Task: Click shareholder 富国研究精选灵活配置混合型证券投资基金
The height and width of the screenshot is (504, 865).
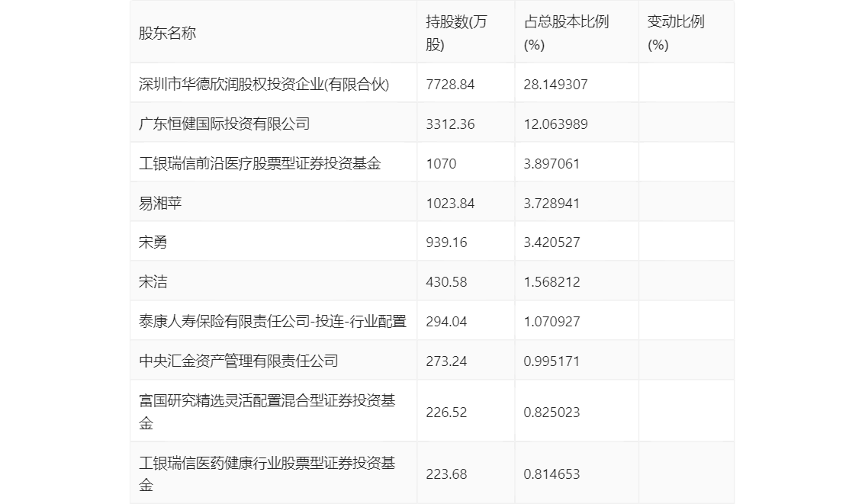Action: [267, 412]
